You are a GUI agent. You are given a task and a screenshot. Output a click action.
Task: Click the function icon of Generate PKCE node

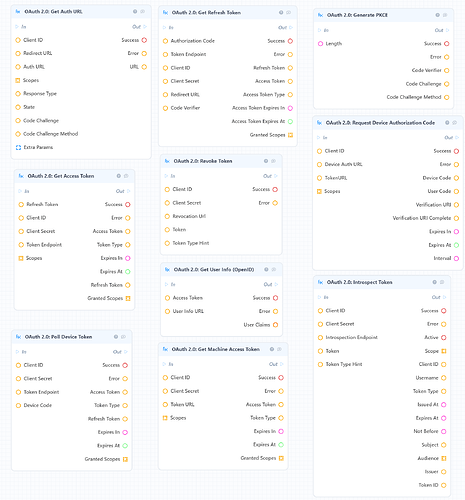320,15
